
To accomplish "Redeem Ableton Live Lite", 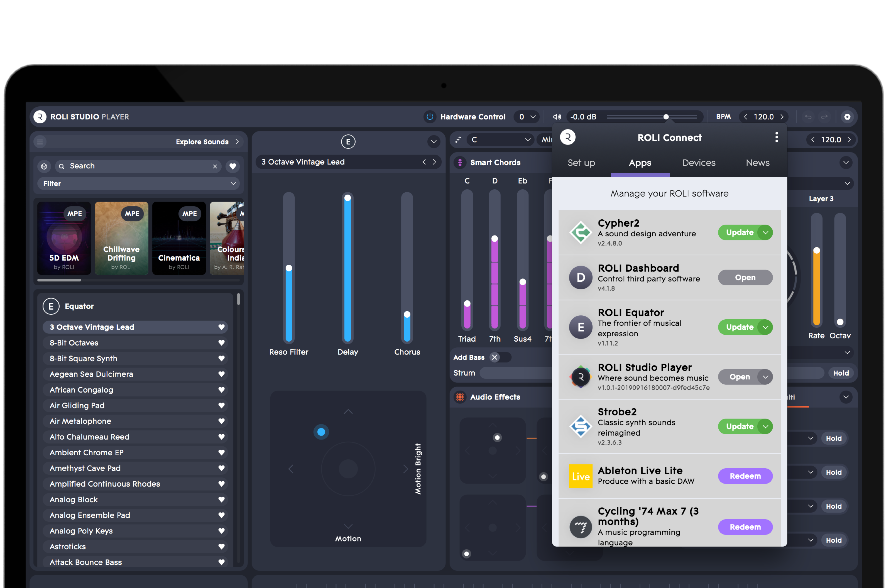I will click(745, 476).
